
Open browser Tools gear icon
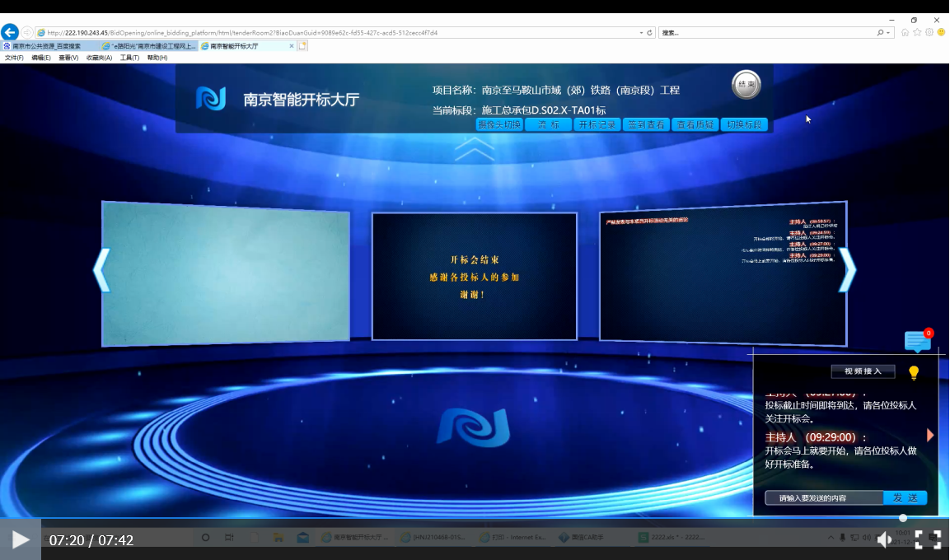(x=929, y=33)
